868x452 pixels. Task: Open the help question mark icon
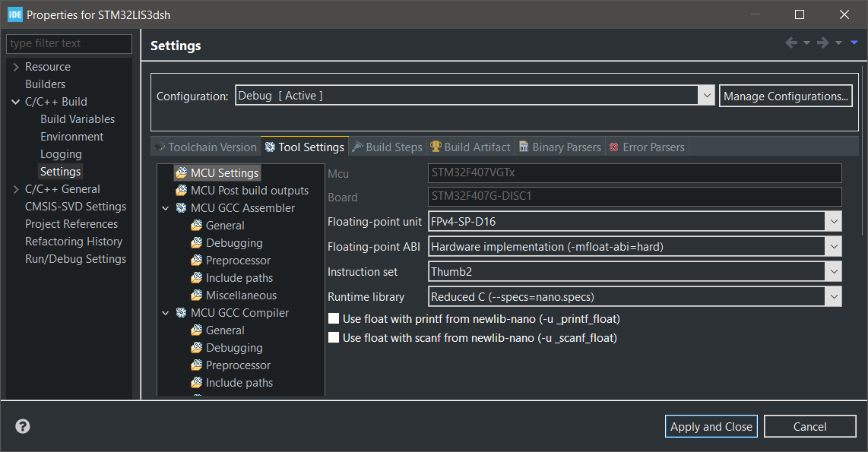23,426
